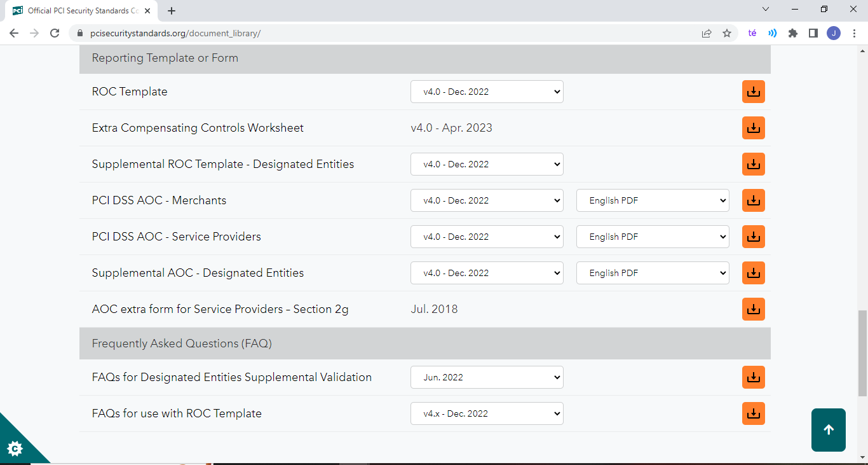This screenshot has width=868, height=465.
Task: Open the cookie settings gear icon
Action: 15,448
